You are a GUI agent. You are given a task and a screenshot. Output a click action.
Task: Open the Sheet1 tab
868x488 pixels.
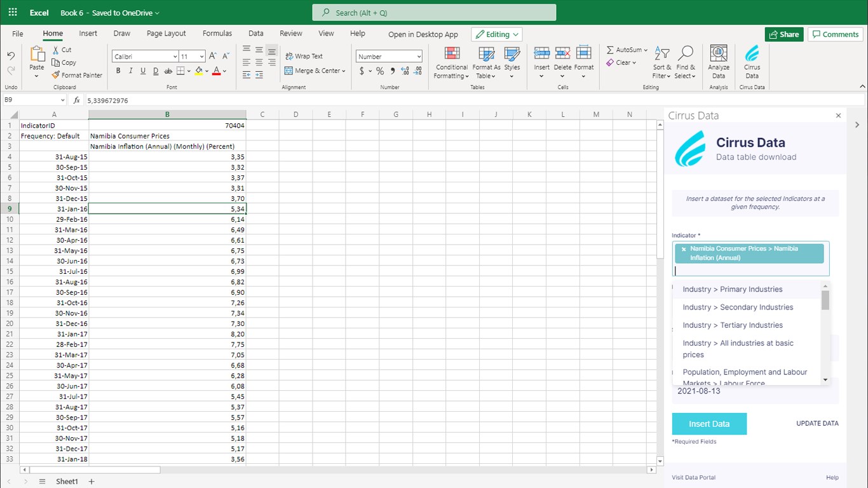pos(67,482)
